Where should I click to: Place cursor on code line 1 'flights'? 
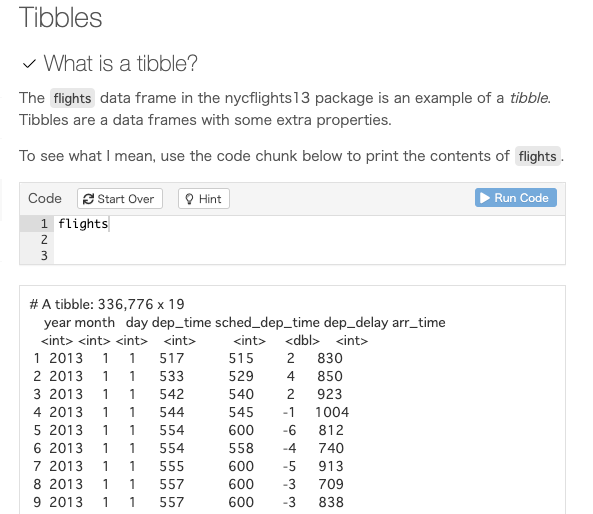(x=83, y=224)
